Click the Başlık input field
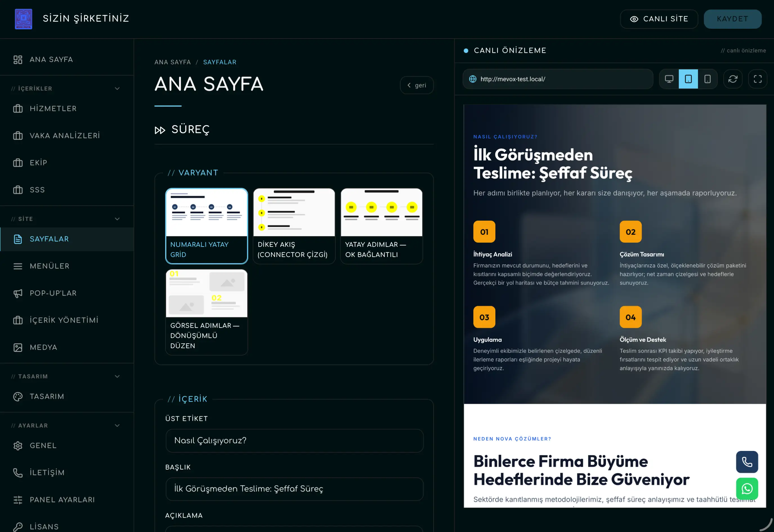The height and width of the screenshot is (532, 774). pyautogui.click(x=294, y=489)
